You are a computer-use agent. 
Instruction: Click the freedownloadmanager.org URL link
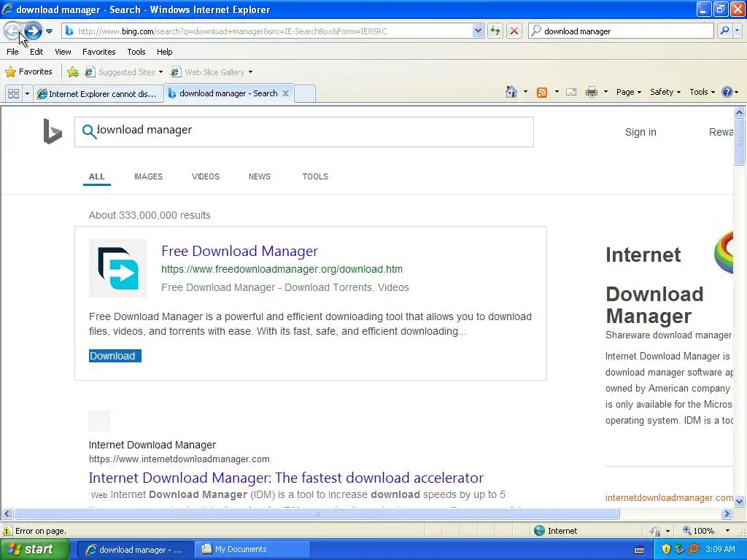(x=282, y=270)
